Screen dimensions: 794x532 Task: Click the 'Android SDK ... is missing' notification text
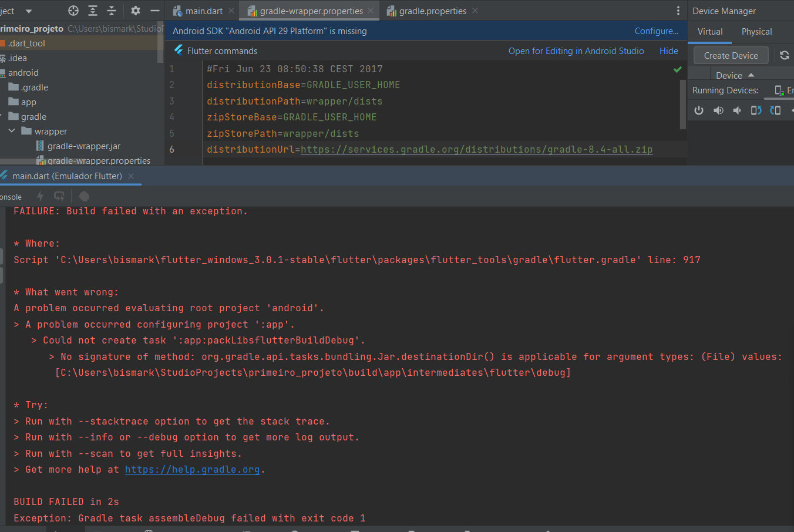[x=270, y=31]
